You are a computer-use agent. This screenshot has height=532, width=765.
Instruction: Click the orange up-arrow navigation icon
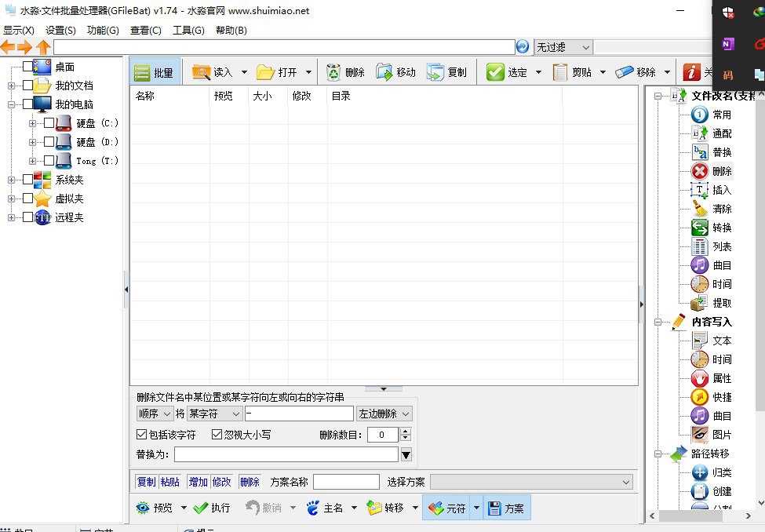(43, 47)
